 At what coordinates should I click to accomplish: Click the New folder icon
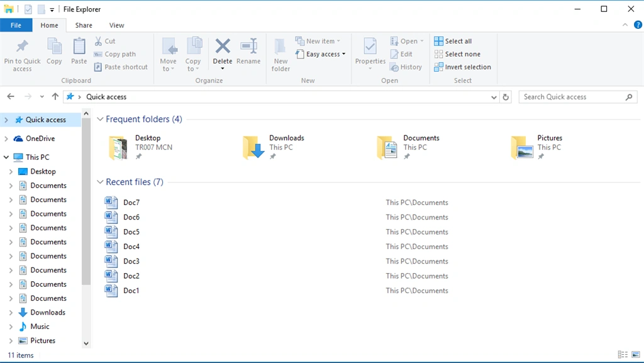(280, 46)
